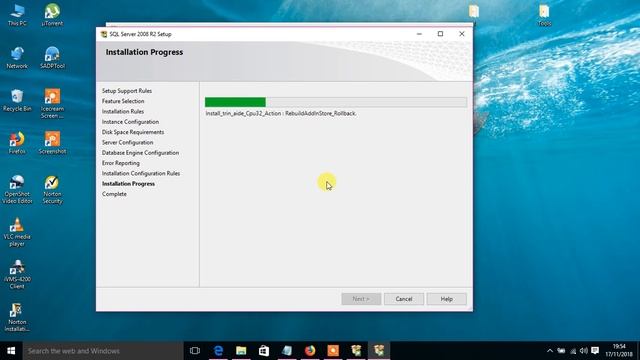The height and width of the screenshot is (360, 640).
Task: Open the Network desktop icon
Action: (17, 58)
